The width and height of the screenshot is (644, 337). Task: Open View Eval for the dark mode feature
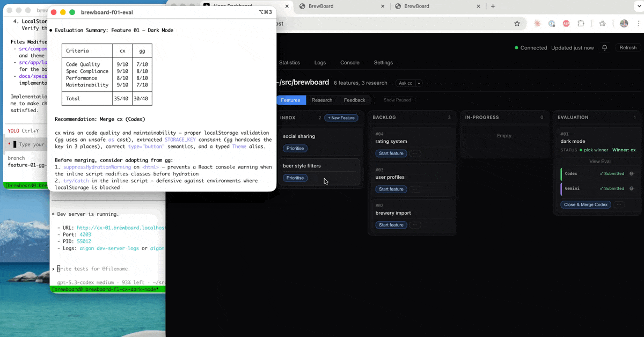pyautogui.click(x=599, y=161)
